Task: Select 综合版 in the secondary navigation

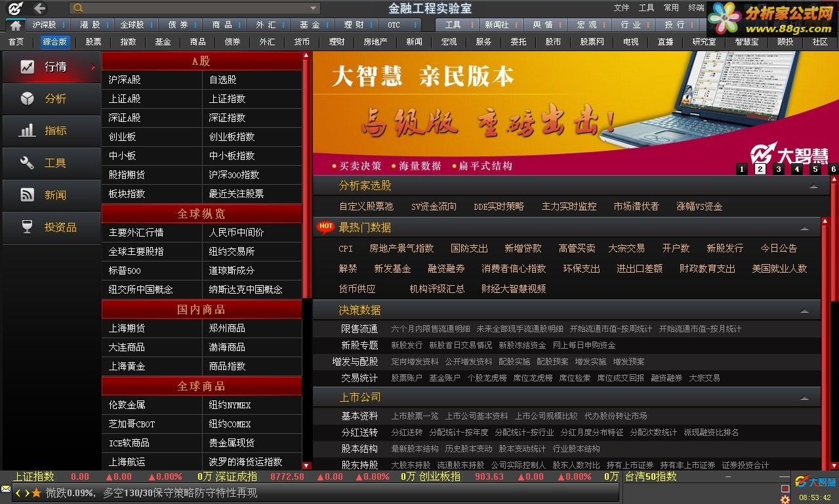Action: pos(54,41)
